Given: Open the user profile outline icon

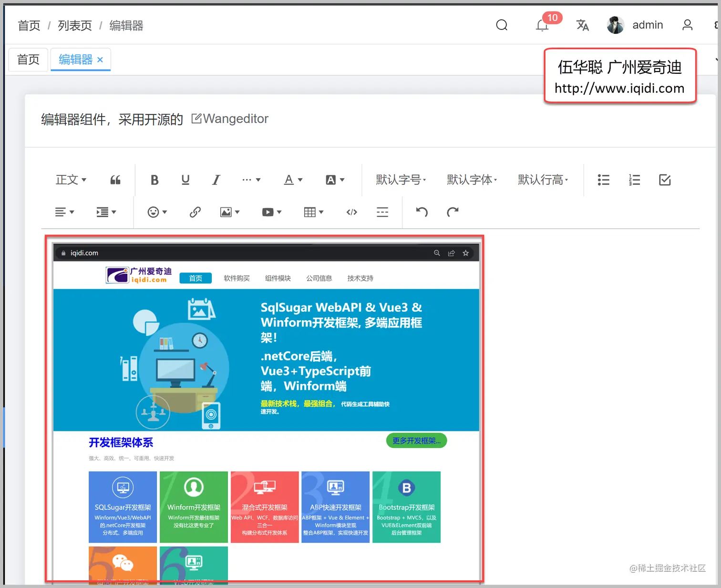Looking at the screenshot, I should tap(687, 25).
